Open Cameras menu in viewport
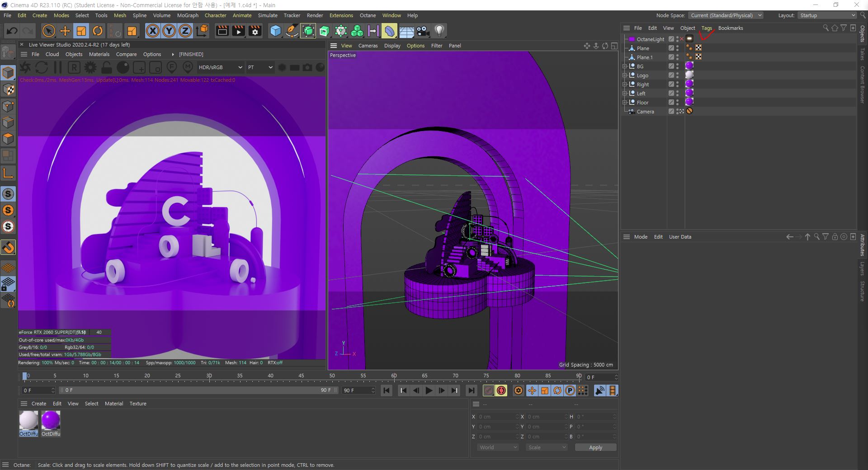This screenshot has height=470, width=868. (x=368, y=46)
